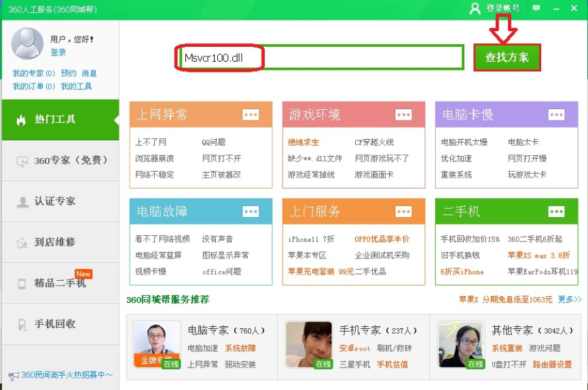Click the wrench icon beside 到店维修
Screen dimensions: 588x390
point(22,243)
